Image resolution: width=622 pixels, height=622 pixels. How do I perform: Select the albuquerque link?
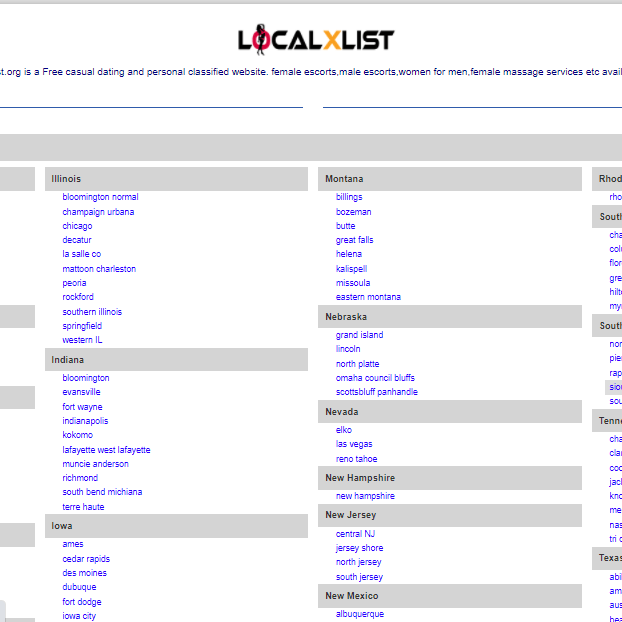coord(360,614)
